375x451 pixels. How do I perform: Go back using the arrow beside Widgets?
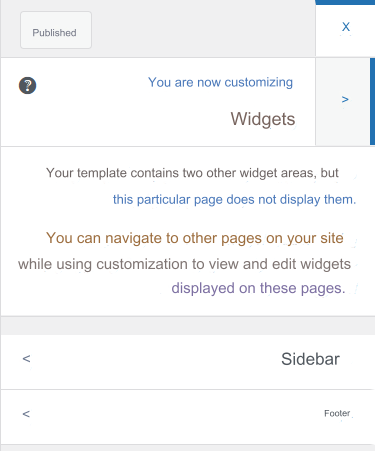pyautogui.click(x=345, y=99)
